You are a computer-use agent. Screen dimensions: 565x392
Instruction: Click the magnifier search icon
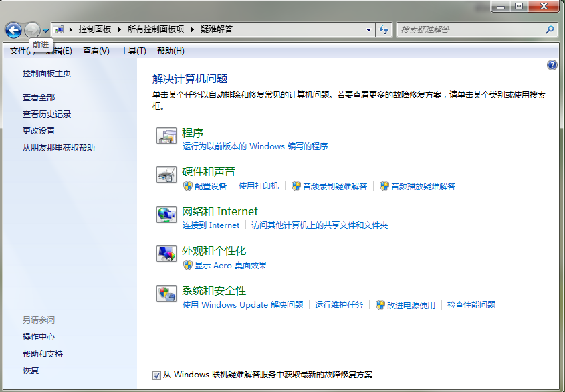click(550, 30)
